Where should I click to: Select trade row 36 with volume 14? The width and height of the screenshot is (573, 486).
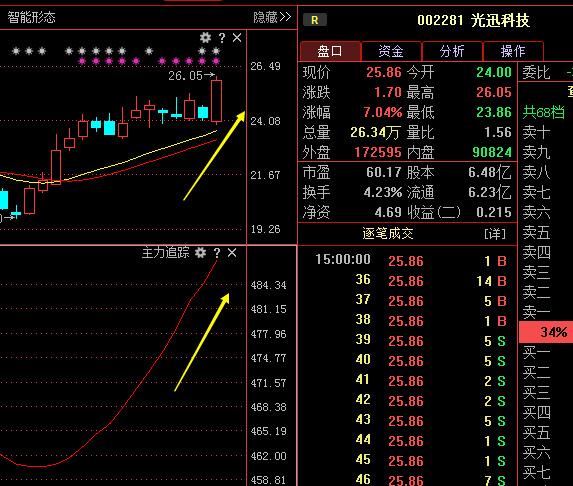(407, 281)
